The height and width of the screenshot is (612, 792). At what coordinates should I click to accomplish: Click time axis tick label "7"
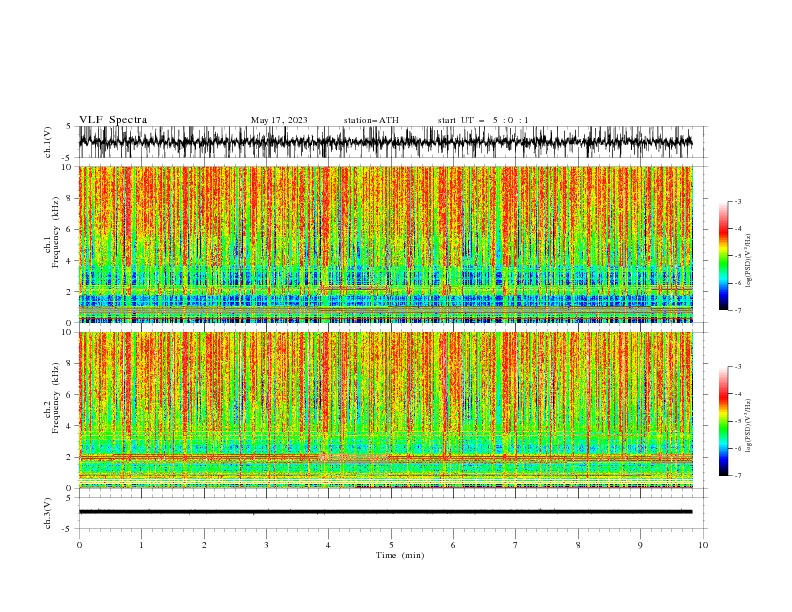click(516, 545)
